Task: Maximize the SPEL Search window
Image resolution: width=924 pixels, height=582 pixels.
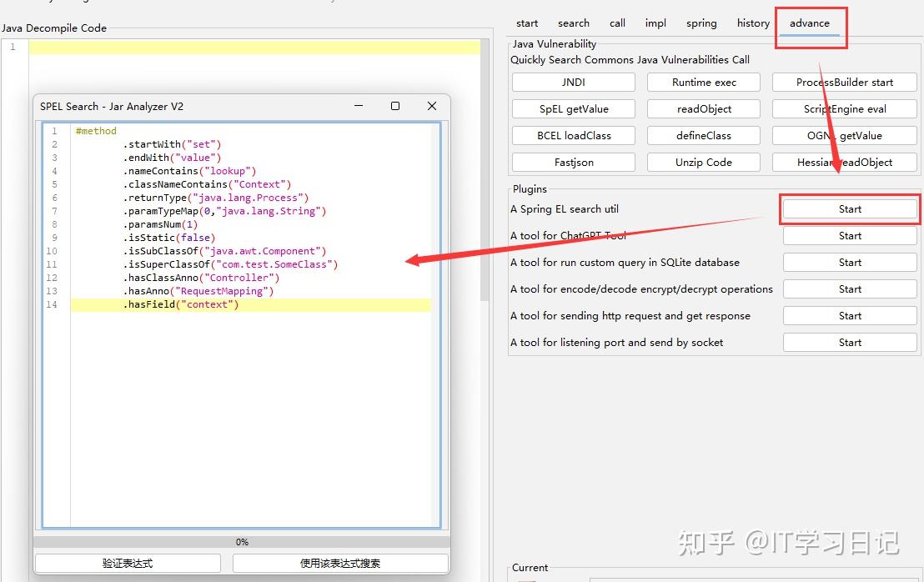Action: coord(394,106)
